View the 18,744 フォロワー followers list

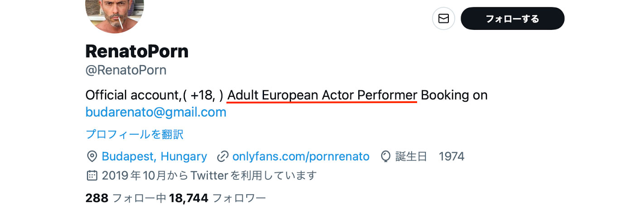tap(217, 198)
